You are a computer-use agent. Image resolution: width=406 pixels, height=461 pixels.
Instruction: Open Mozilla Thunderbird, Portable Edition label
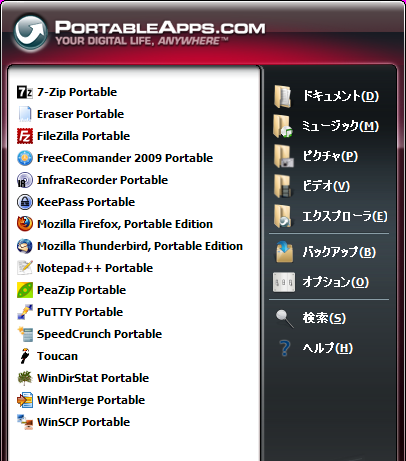140,246
